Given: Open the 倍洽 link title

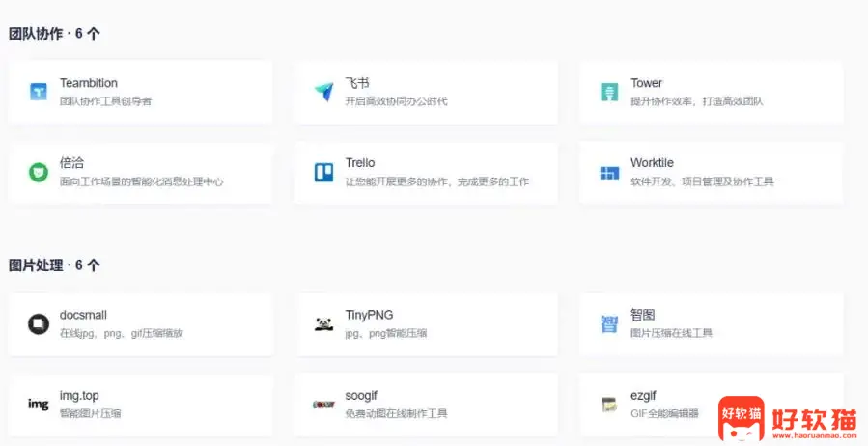Looking at the screenshot, I should click(72, 163).
